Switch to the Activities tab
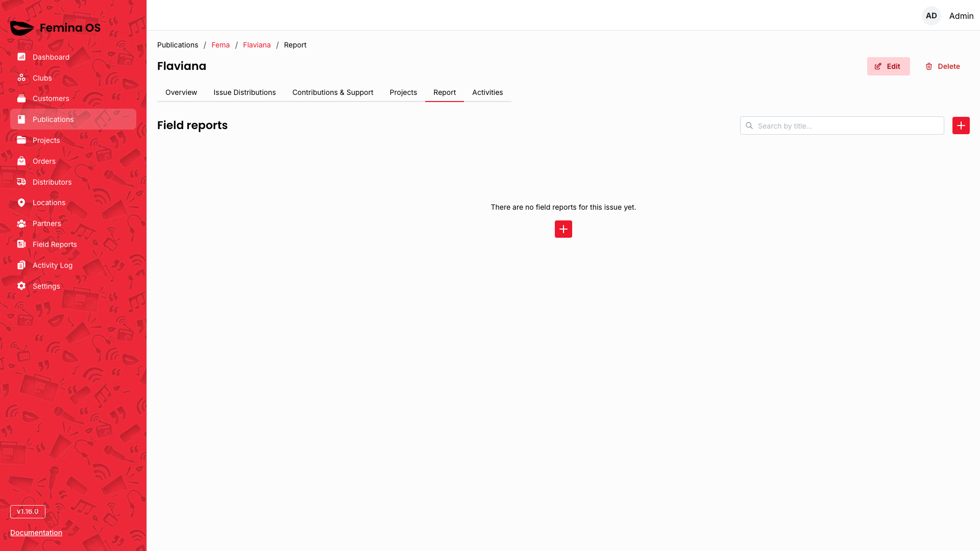The height and width of the screenshot is (551, 980). [x=487, y=92]
